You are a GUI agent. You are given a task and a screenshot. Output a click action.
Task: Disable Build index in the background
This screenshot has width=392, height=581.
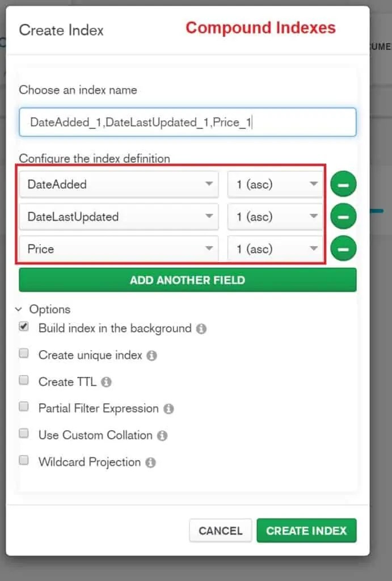pyautogui.click(x=23, y=326)
